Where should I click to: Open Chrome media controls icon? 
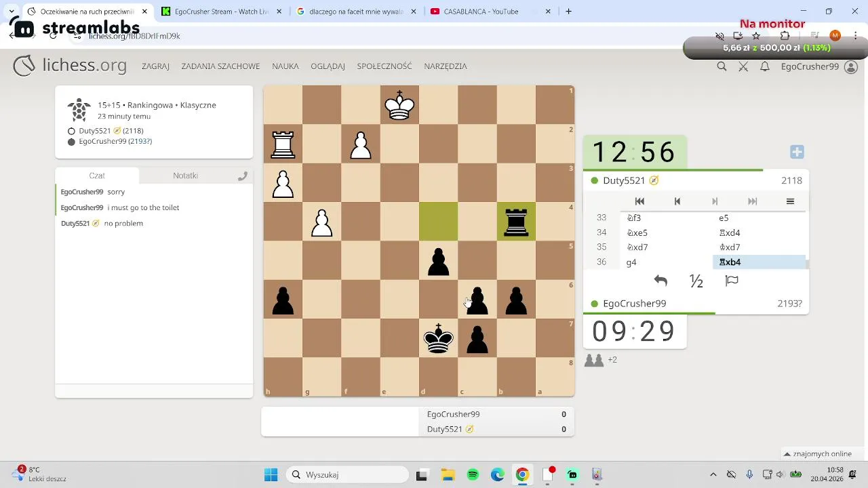point(815,36)
